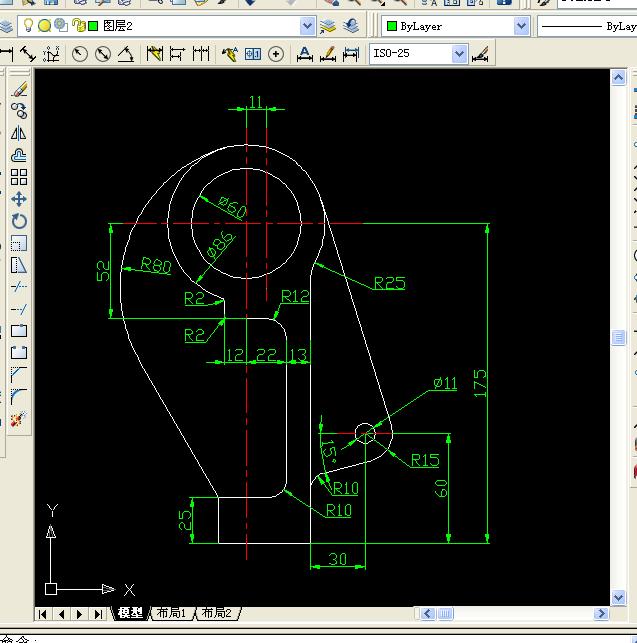Select the Offset tool

pos(19,155)
